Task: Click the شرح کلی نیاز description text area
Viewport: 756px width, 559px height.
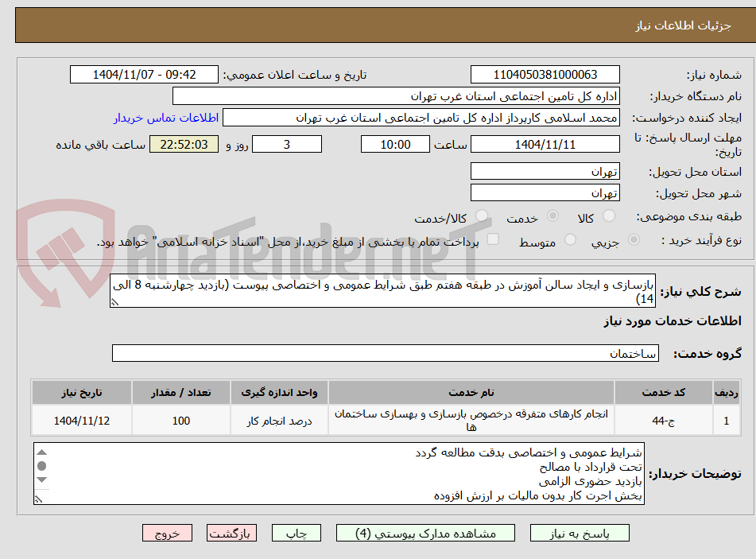Action: coord(382,291)
